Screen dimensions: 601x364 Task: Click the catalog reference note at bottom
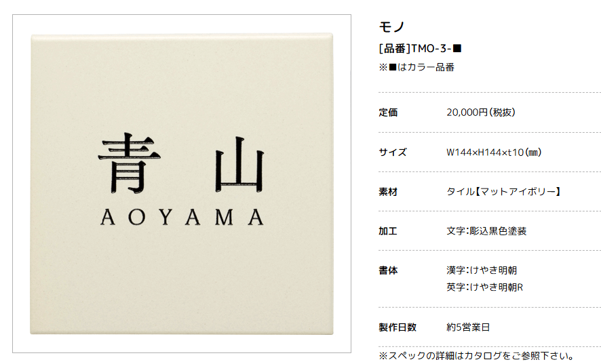(476, 357)
